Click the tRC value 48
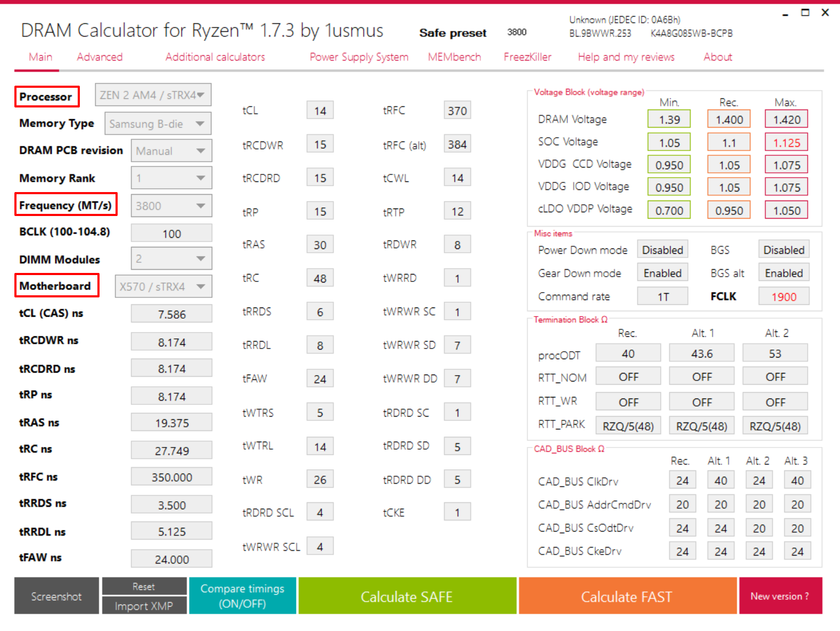 (x=320, y=278)
